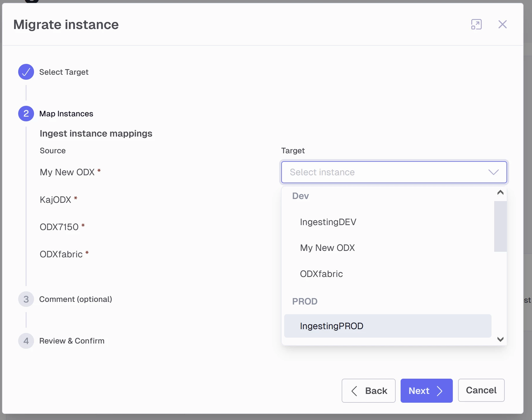The image size is (532, 420).
Task: Click the completed Select Target checkmark icon
Action: 26,72
